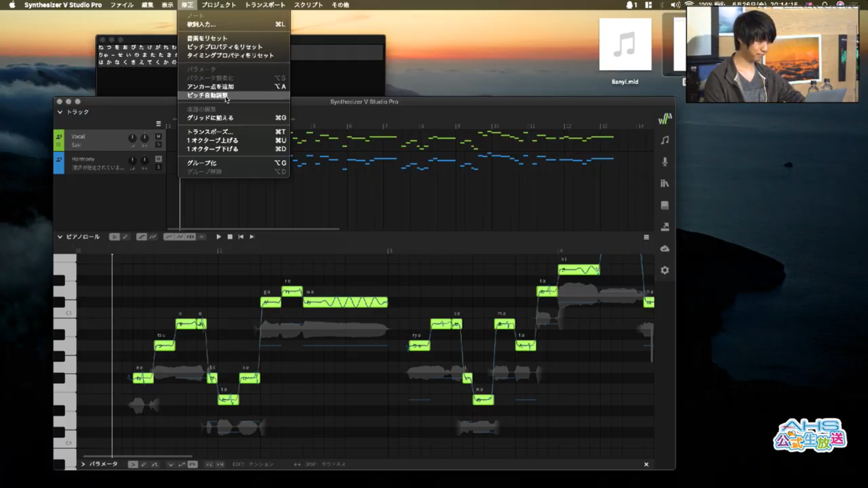868x488 pixels.
Task: Open the render export side panel icon
Action: (665, 227)
